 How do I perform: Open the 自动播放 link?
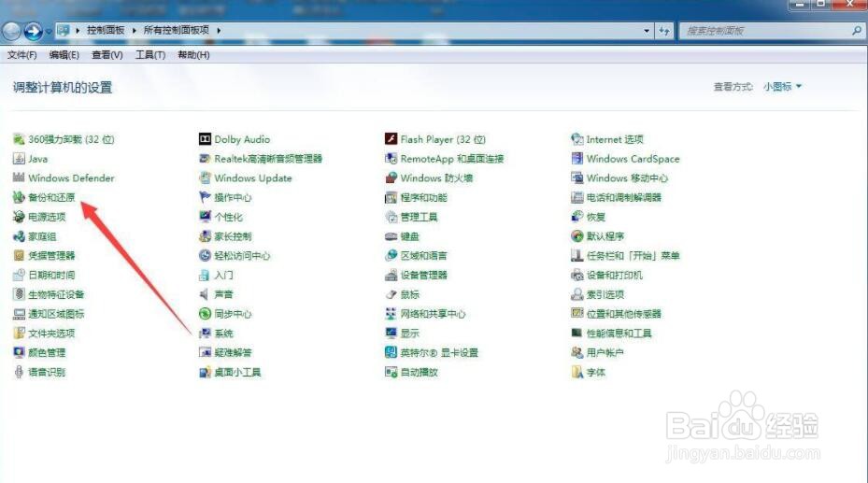420,372
